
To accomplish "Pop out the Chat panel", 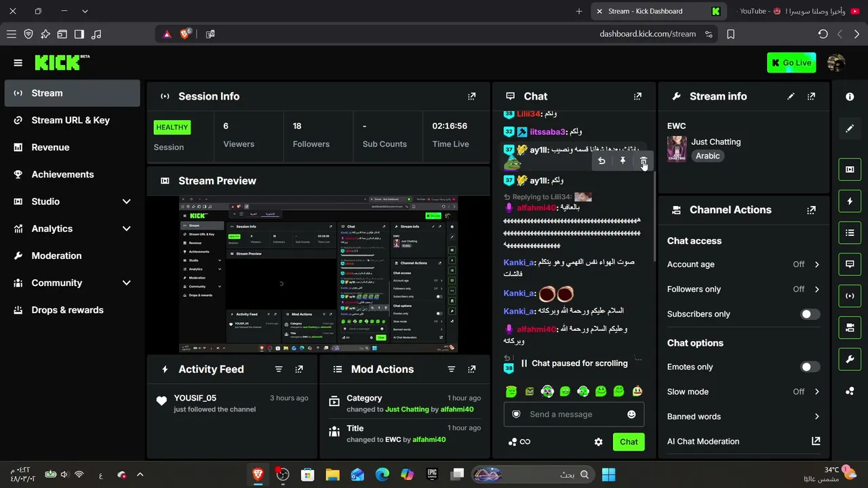I will coord(637,96).
